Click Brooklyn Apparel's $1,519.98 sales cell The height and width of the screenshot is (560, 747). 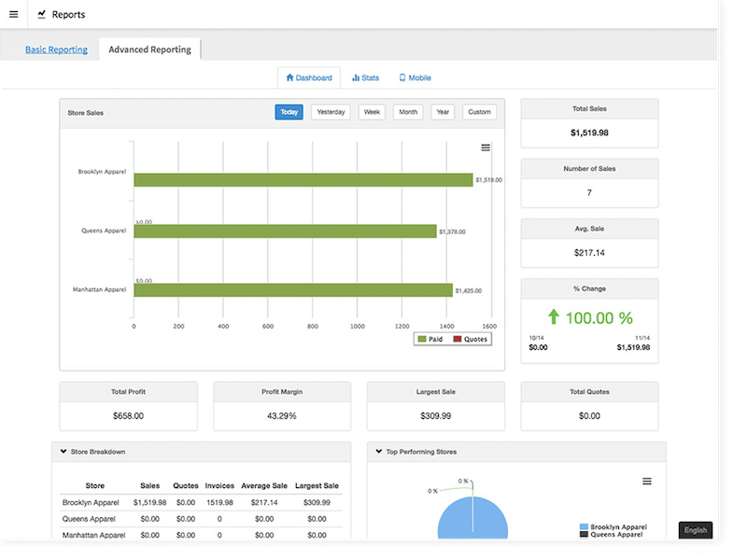149,502
